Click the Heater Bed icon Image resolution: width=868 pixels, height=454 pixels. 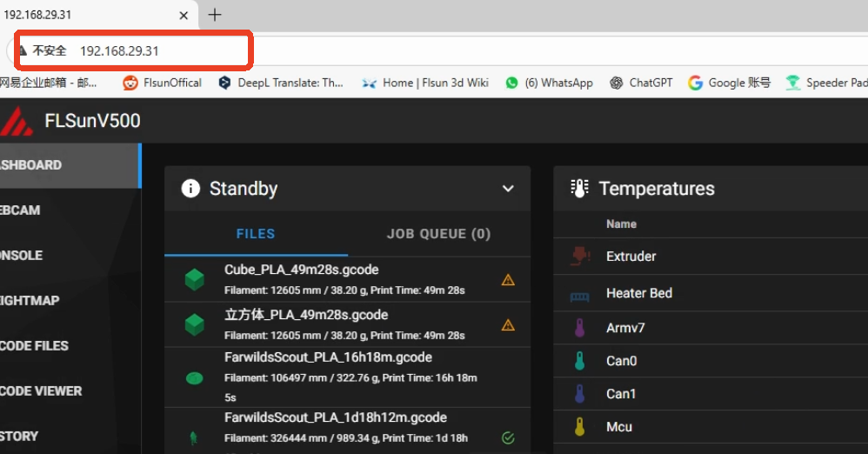click(579, 294)
